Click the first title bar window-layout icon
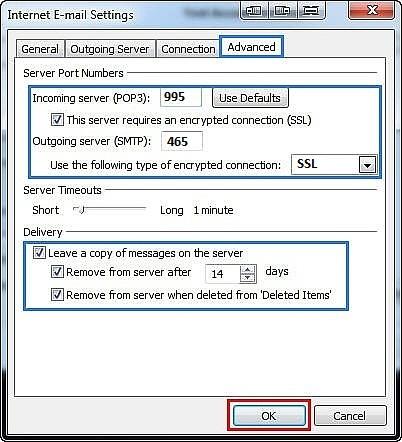 click(x=254, y=11)
